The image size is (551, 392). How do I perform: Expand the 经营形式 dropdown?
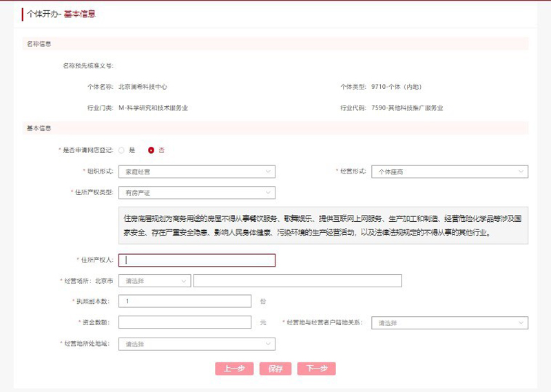pos(450,172)
